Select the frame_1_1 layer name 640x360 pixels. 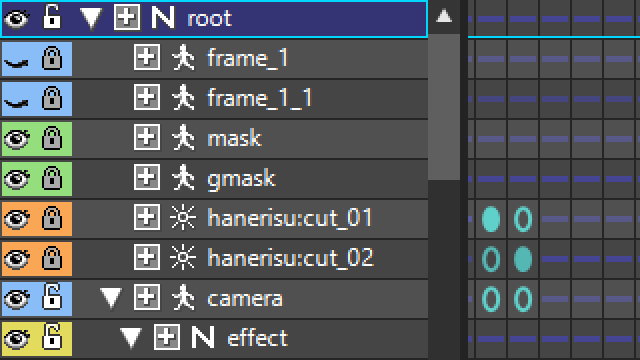pyautogui.click(x=260, y=98)
